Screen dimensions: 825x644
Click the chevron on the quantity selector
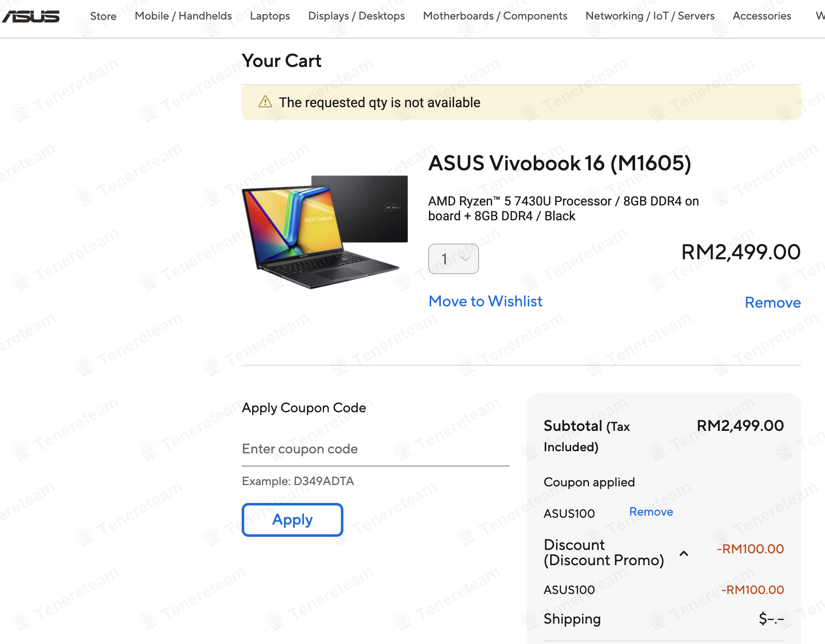tap(465, 259)
